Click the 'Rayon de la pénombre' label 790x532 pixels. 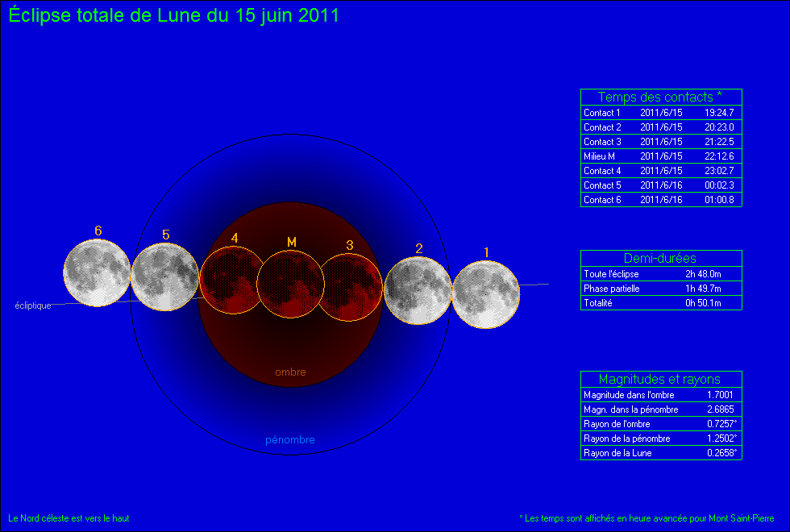tap(627, 438)
